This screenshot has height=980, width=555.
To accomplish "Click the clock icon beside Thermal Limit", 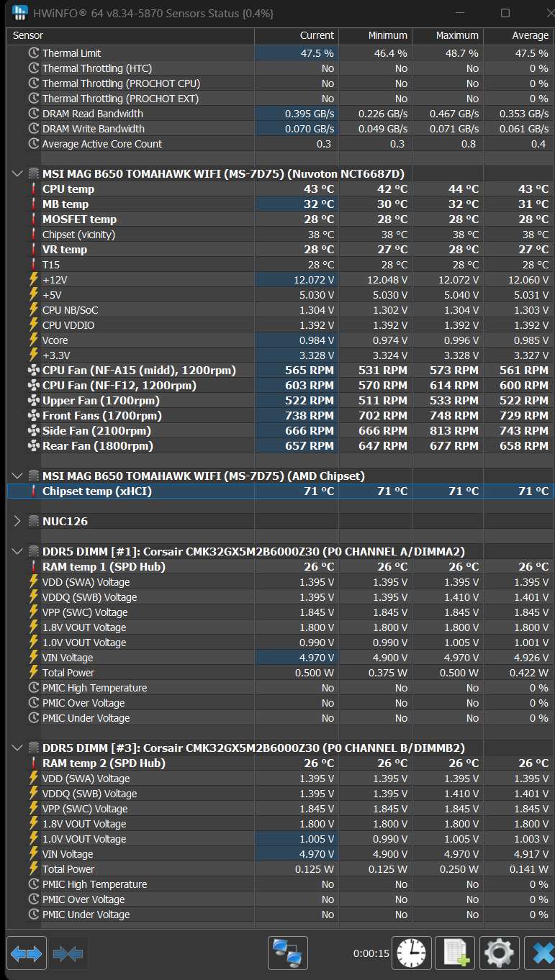I will pyautogui.click(x=34, y=53).
